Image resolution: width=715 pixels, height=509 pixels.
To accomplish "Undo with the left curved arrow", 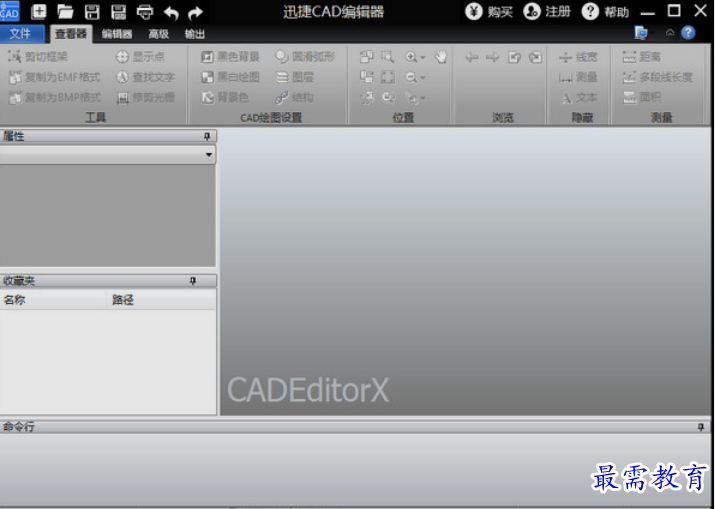I will coord(171,12).
